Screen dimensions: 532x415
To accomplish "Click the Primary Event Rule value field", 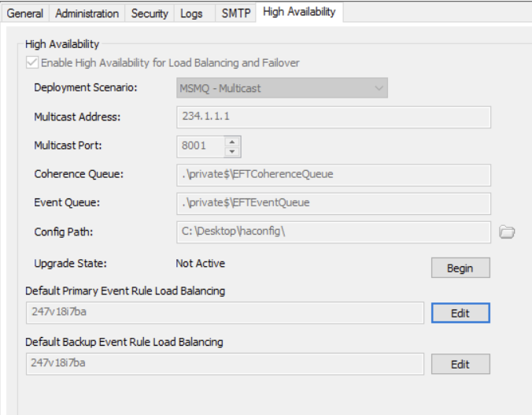I will 225,313.
